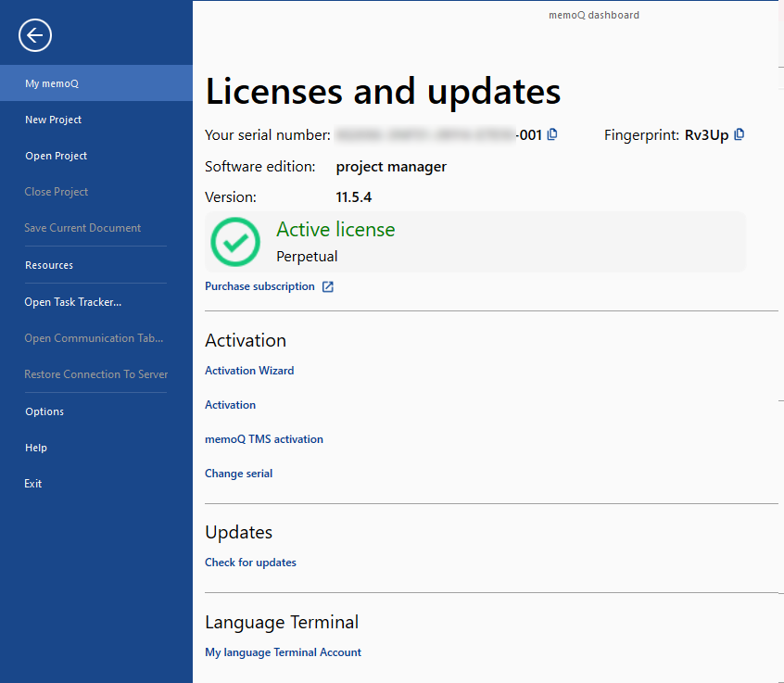Open the Activation link
The image size is (784, 683).
[230, 404]
